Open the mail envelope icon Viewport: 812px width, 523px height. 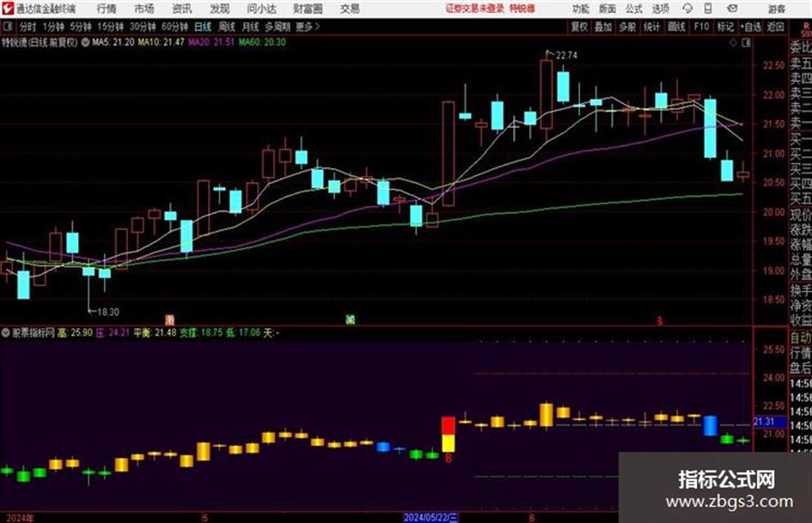[x=732, y=9]
